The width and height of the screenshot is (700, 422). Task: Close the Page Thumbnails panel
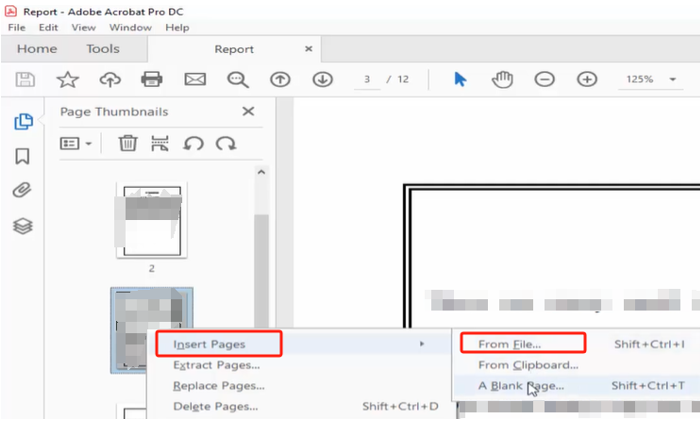248,111
